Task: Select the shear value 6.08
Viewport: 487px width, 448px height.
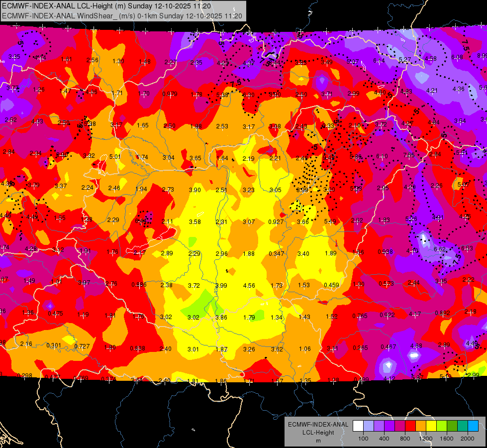Action: 457,57
